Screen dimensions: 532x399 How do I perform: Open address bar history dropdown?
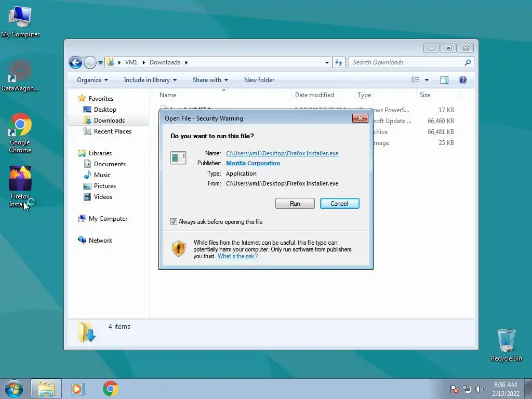[327, 62]
